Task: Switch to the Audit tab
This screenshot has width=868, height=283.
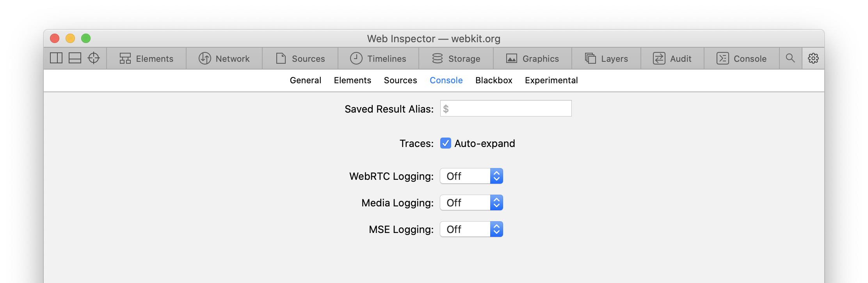Action: 672,59
